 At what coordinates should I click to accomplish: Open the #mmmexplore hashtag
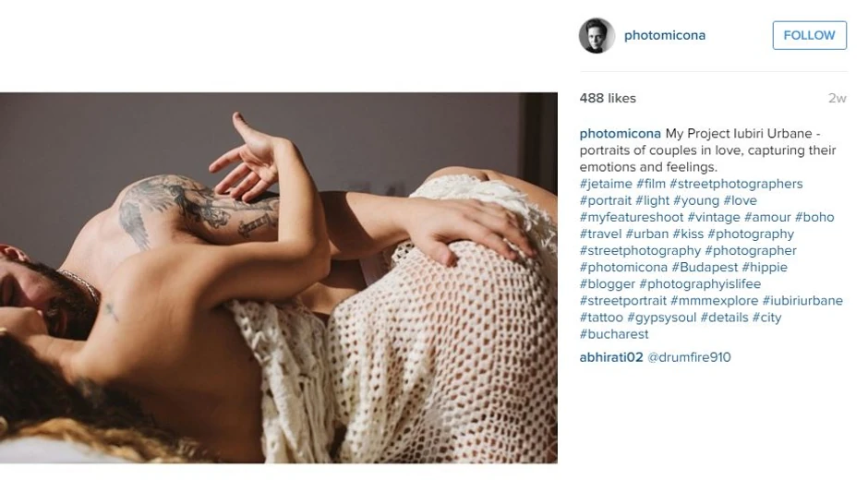tap(714, 301)
